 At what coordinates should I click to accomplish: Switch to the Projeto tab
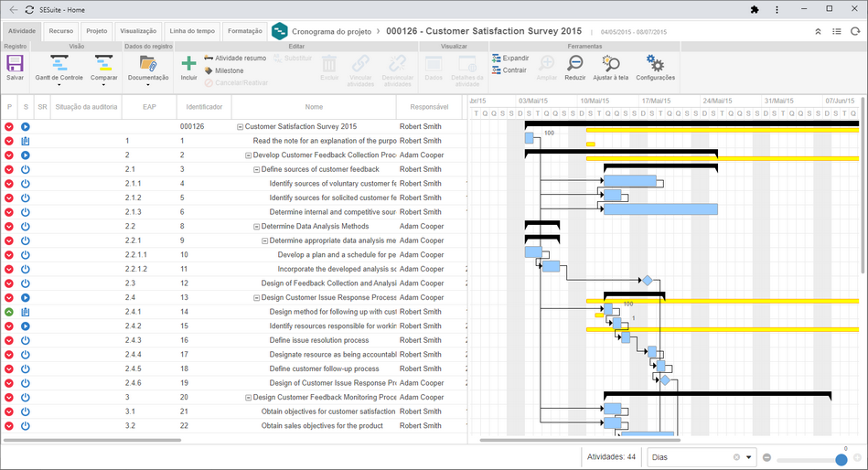pos(96,31)
